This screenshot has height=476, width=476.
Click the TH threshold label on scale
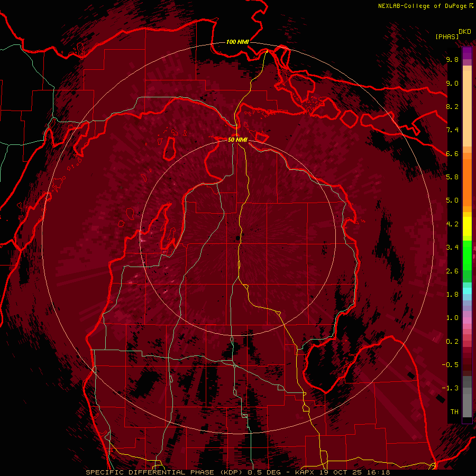[x=454, y=412]
